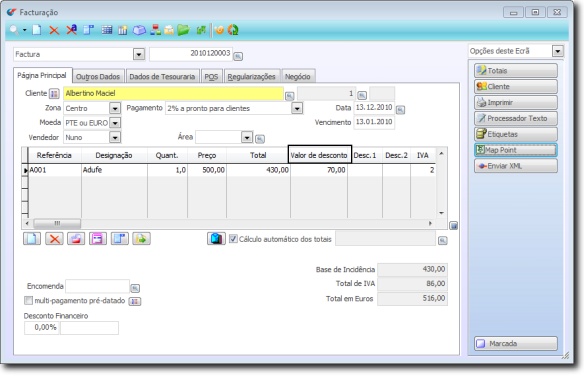Expand the Moeda PTE ou EURO dropdown

pyautogui.click(x=115, y=123)
